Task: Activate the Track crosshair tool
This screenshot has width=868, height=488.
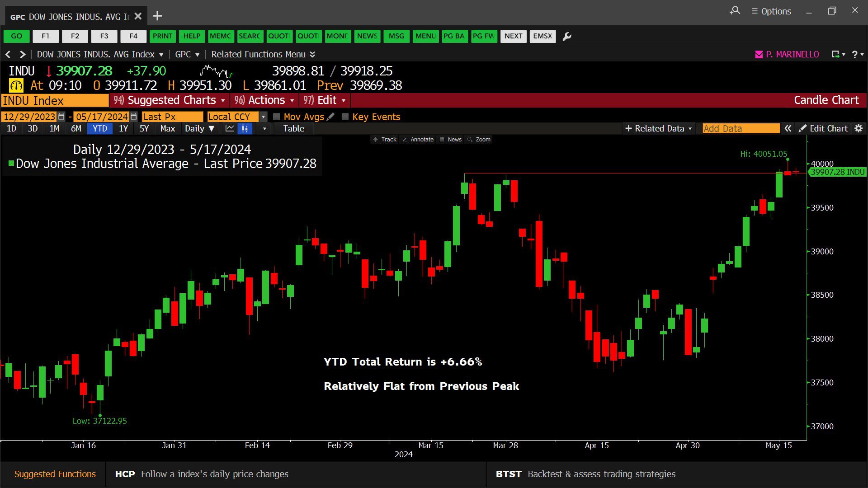Action: tap(384, 139)
